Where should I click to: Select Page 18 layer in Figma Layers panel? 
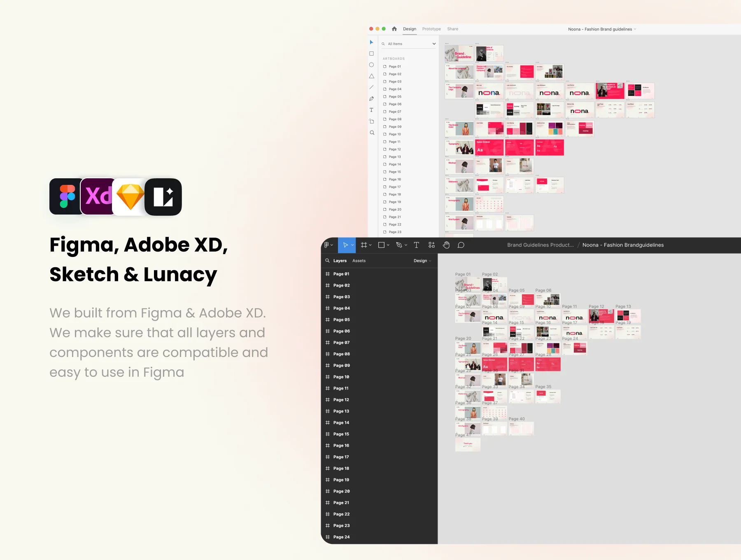click(379, 468)
